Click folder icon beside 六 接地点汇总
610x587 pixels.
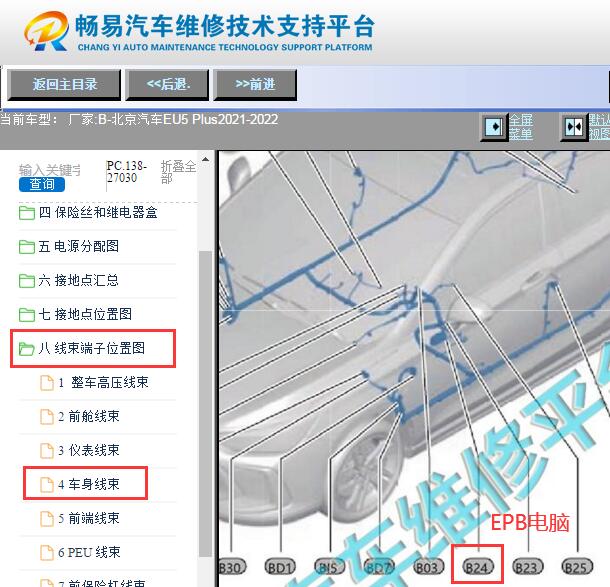click(27, 281)
